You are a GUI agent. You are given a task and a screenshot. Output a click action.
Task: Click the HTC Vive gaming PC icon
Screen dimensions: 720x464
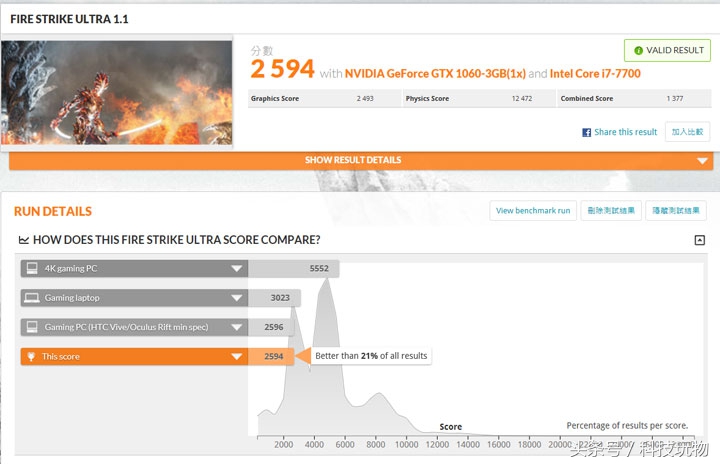(x=32, y=327)
